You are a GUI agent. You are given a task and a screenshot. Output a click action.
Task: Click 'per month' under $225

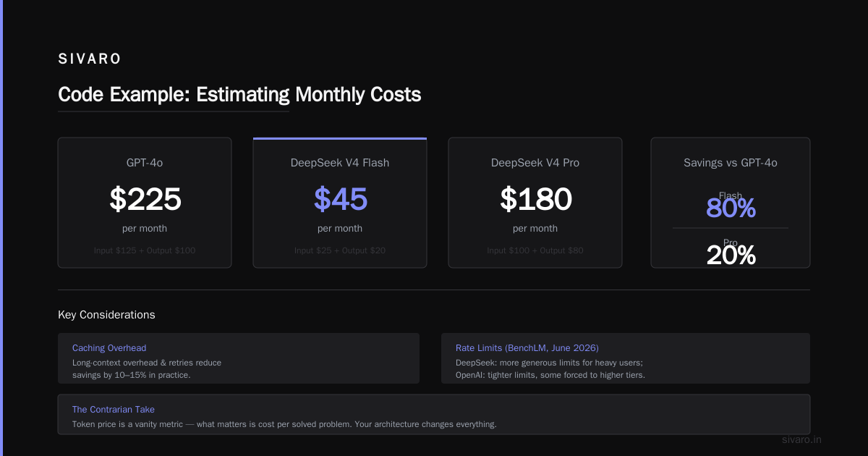click(x=145, y=228)
